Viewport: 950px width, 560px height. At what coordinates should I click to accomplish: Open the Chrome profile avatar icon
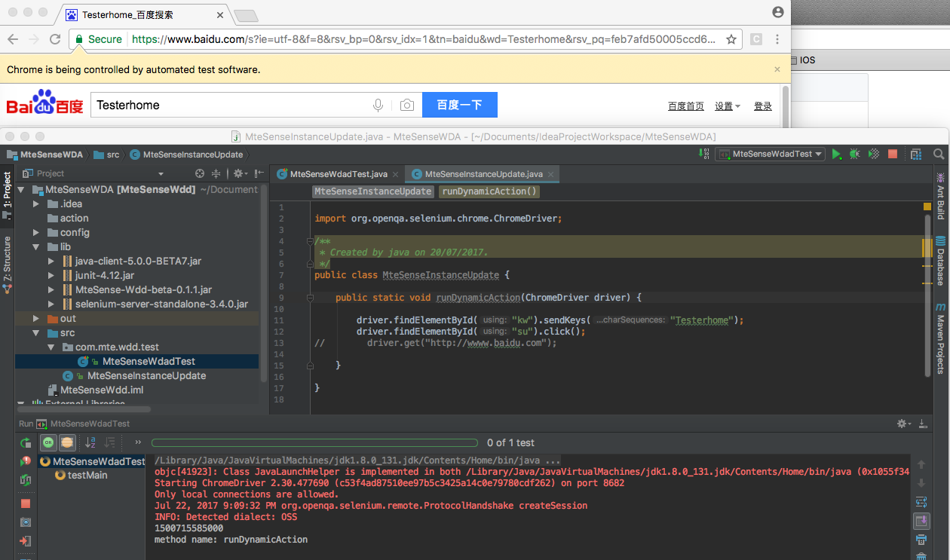tap(778, 12)
